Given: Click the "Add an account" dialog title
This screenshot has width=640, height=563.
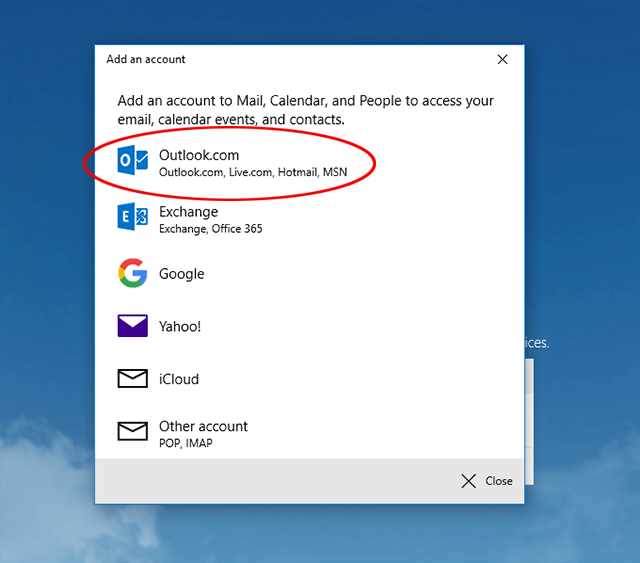Looking at the screenshot, I should tap(146, 59).
